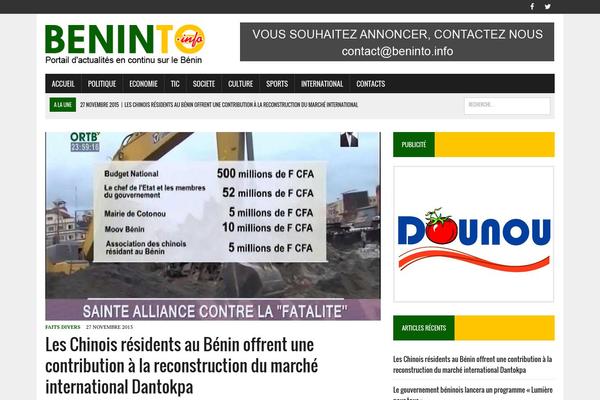Open the FAITS DIVERS category link
Screen dimensions: 600x400
pyautogui.click(x=63, y=327)
